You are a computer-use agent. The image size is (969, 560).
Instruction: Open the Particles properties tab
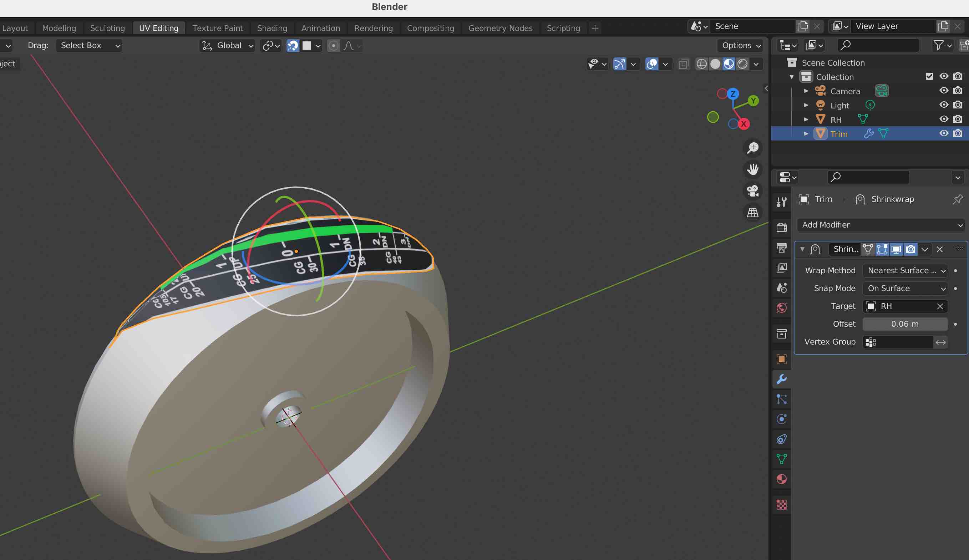pyautogui.click(x=781, y=399)
